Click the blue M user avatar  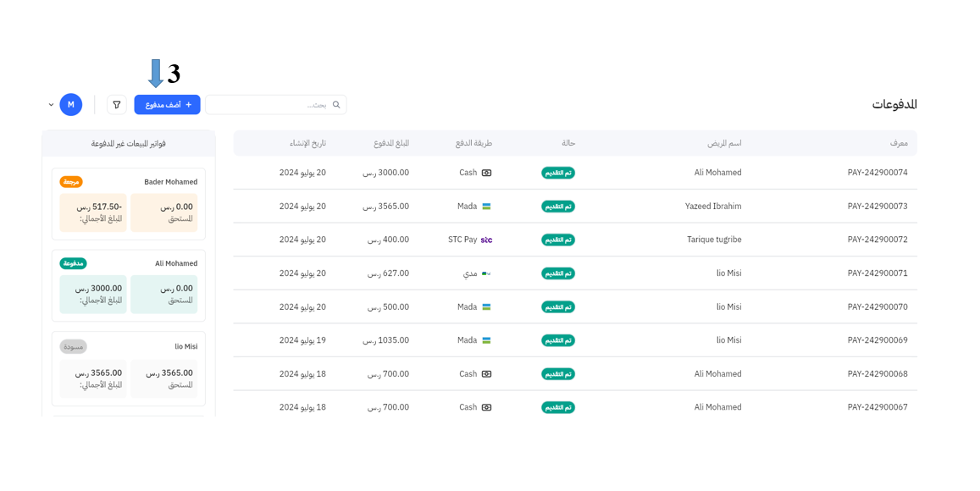pos(71,105)
